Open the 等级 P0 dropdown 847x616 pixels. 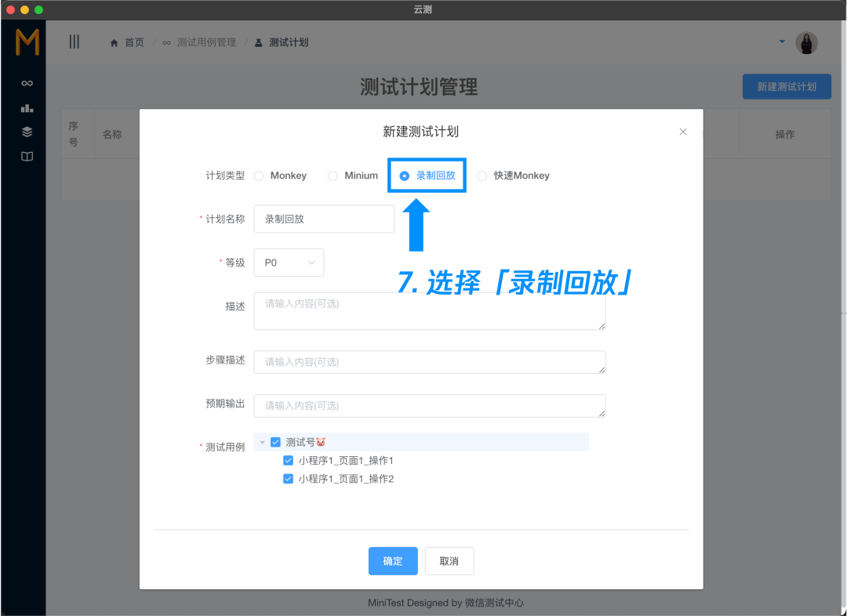[289, 263]
